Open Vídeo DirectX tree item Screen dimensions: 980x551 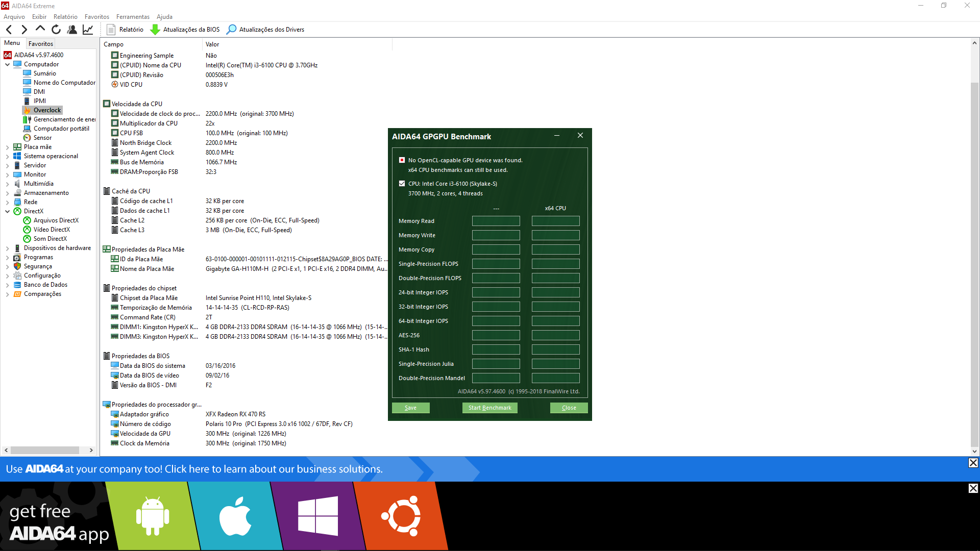click(x=52, y=230)
